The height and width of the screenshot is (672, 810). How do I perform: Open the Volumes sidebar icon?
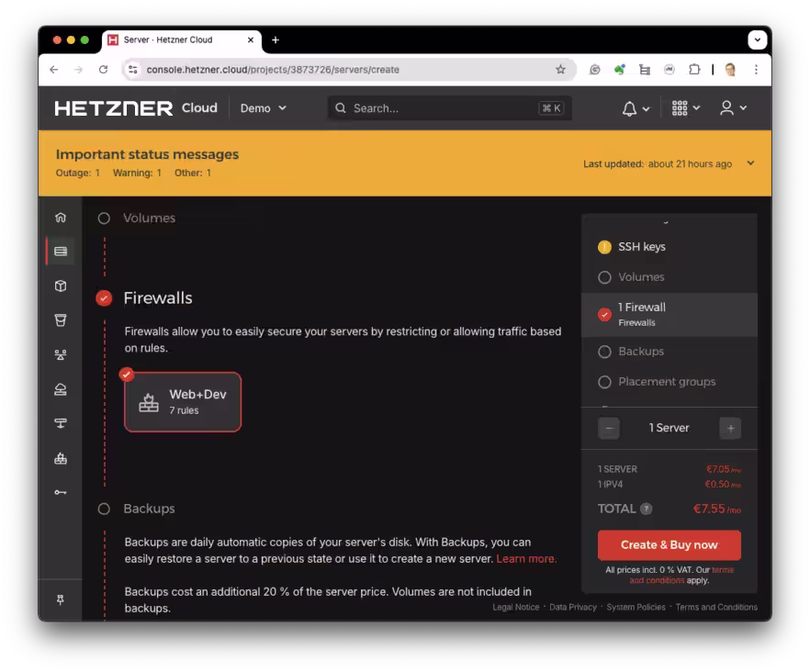60,286
